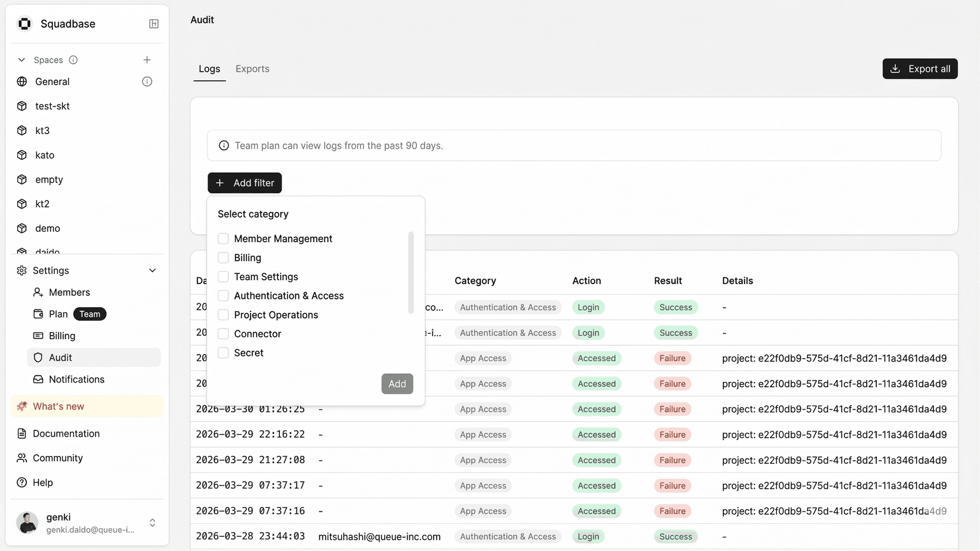This screenshot has height=551, width=980.
Task: Open the Billing settings page
Action: click(62, 335)
